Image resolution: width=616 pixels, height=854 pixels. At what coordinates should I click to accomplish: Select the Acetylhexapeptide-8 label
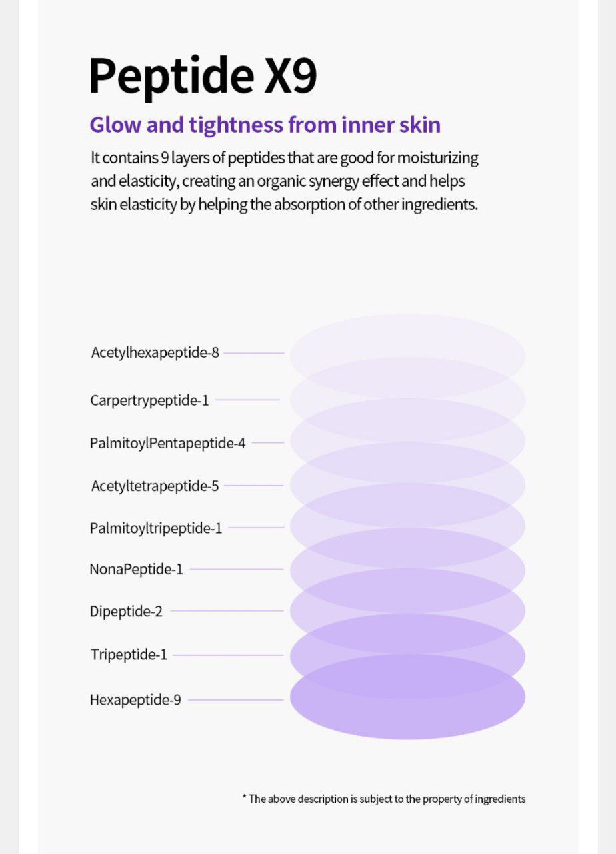[x=155, y=352]
